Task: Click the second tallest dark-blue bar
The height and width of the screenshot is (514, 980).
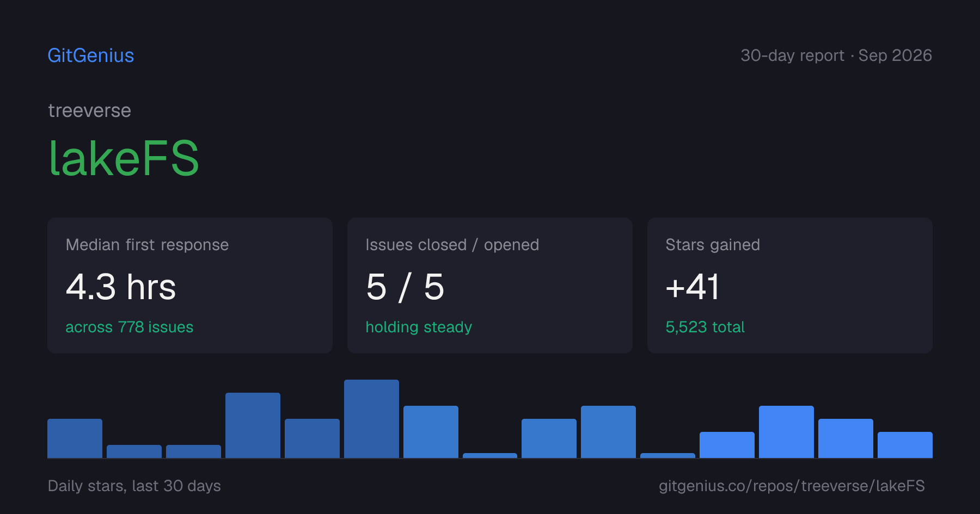Action: point(253,425)
